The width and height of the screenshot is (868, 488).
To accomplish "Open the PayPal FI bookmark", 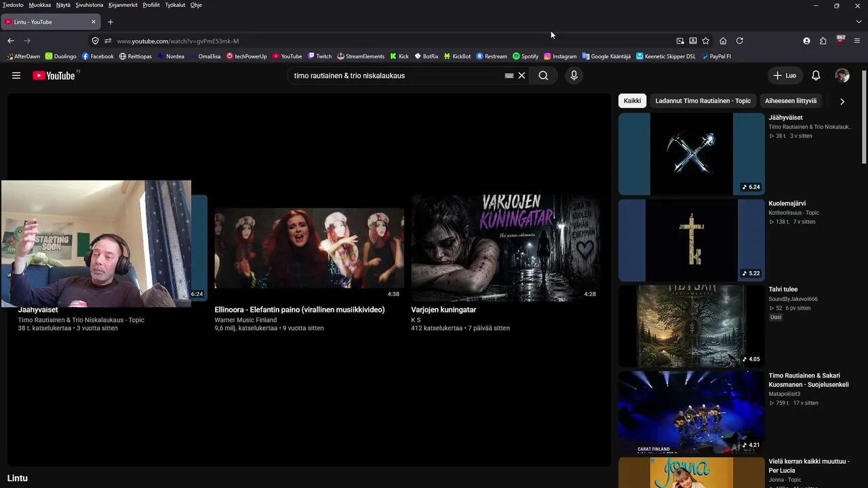I will pos(716,56).
